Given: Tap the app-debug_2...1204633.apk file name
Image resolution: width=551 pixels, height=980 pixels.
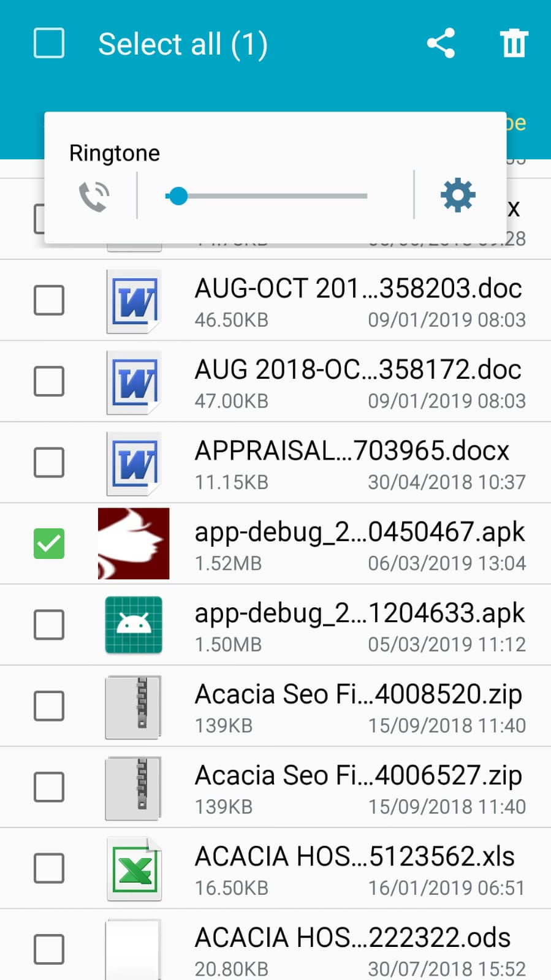Looking at the screenshot, I should click(359, 613).
